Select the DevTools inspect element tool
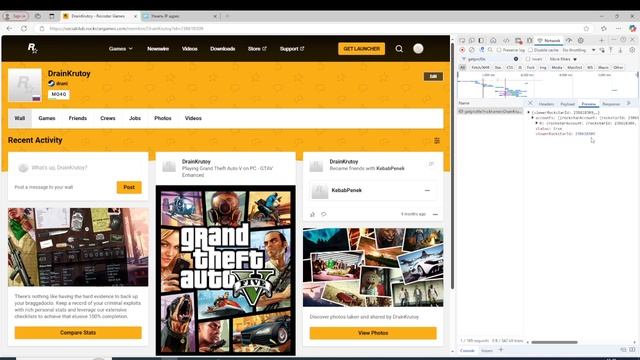 [462, 40]
